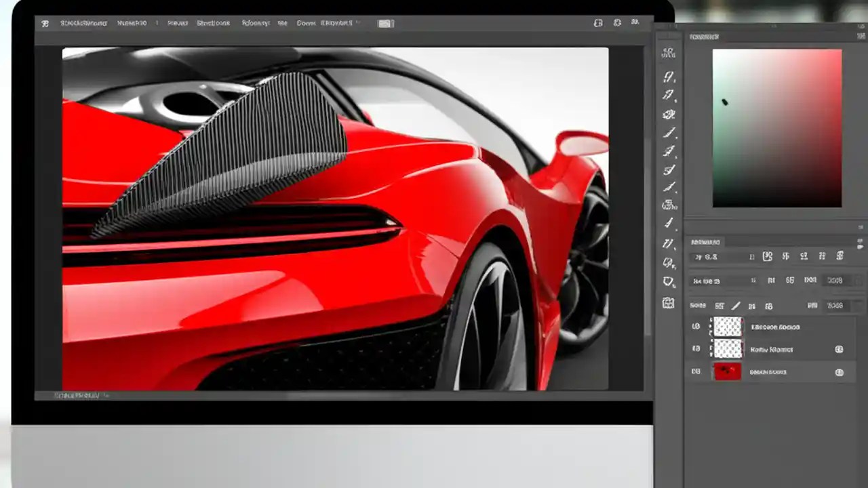
Task: Switch to the Layers panel tab
Action: pos(705,242)
